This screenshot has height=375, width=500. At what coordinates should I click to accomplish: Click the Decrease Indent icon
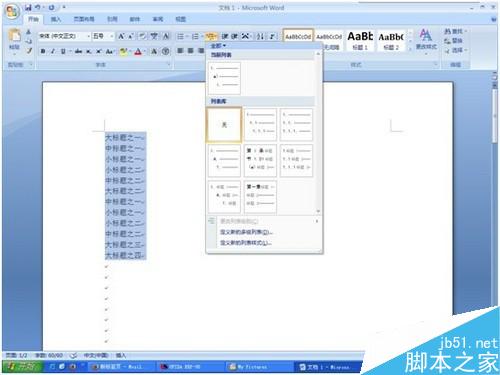[225, 36]
